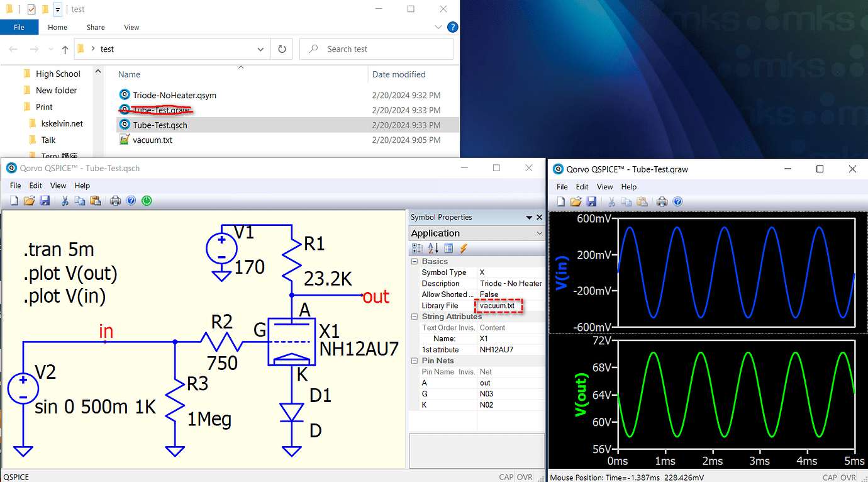Open the Application dropdown in Symbol Properties
Screen dimensions: 868x482
pyautogui.click(x=538, y=233)
